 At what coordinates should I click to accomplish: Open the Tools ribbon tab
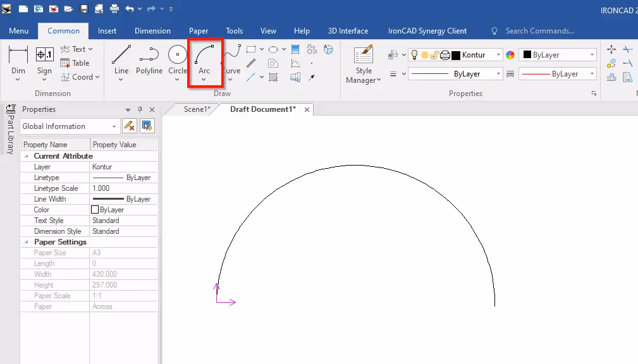[235, 31]
